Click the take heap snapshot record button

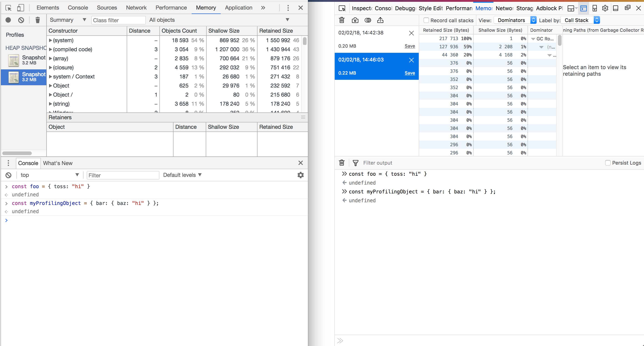(8, 20)
